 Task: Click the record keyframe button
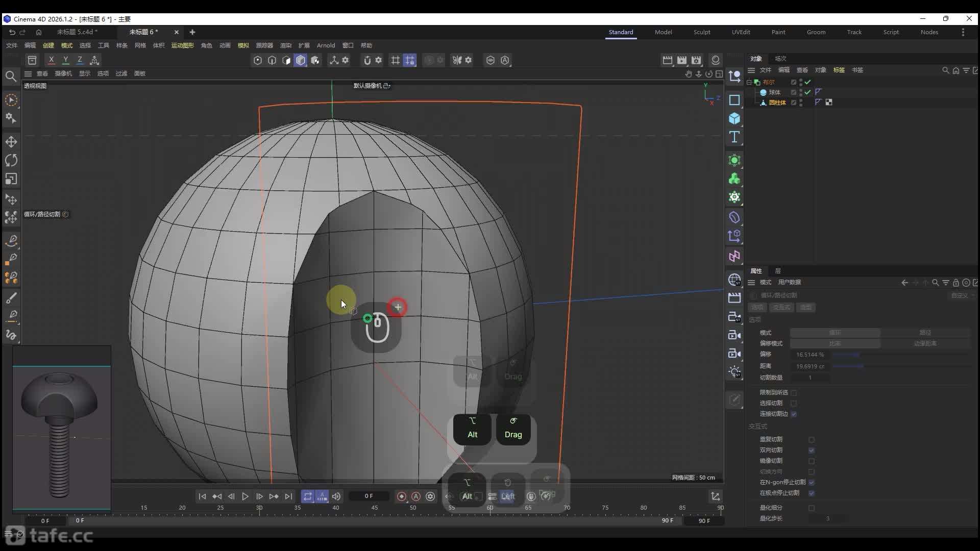pyautogui.click(x=402, y=496)
